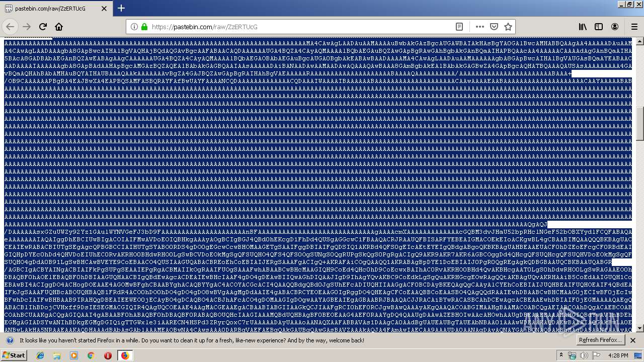Show site information for pastebin.com
The height and width of the screenshot is (362, 644).
pos(134,27)
